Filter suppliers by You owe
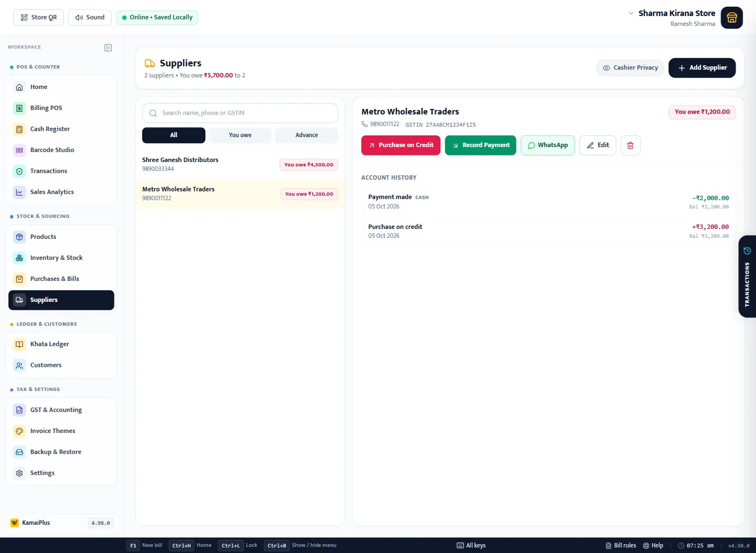This screenshot has height=553, width=756. coord(240,135)
